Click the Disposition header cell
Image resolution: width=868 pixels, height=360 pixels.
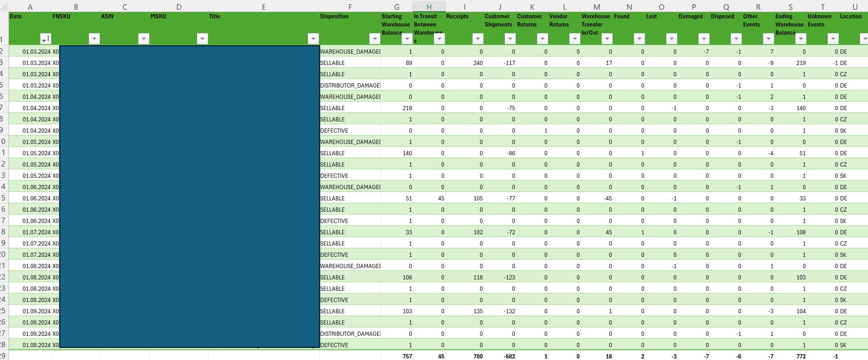350,28
